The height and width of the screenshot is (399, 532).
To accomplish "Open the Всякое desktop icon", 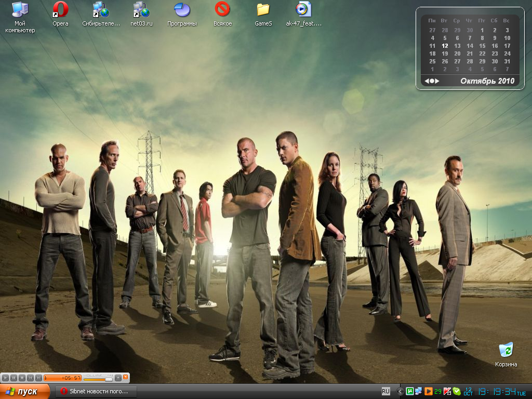I will point(222,9).
